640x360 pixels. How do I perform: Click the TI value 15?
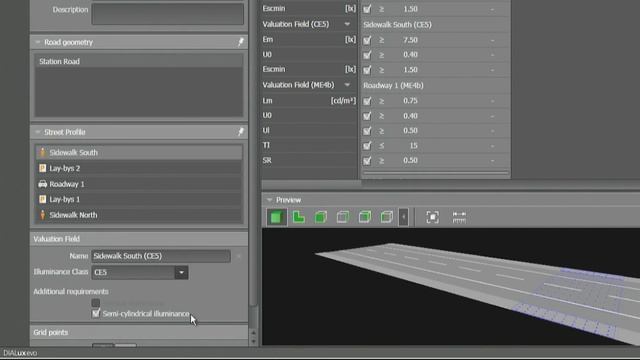point(413,146)
